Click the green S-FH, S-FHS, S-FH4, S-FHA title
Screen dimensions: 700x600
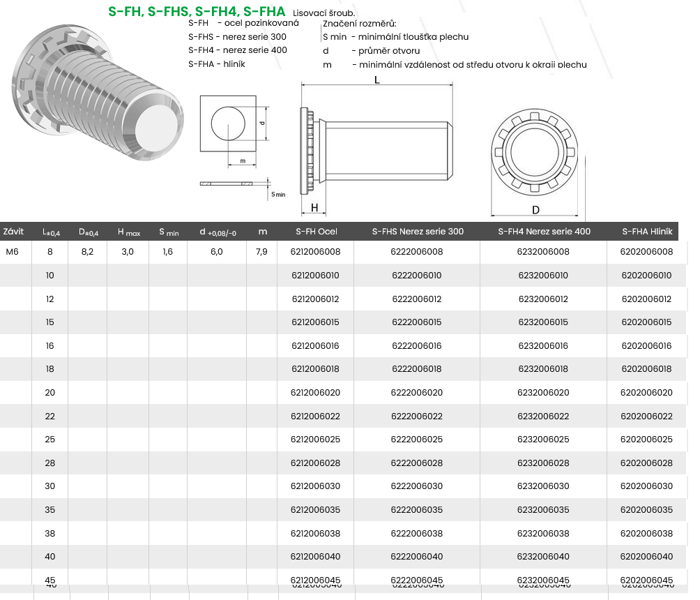click(x=197, y=12)
